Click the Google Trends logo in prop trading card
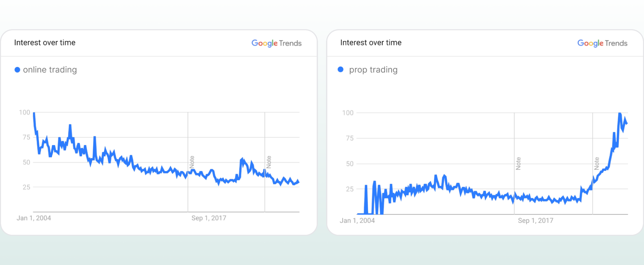 tap(602, 43)
